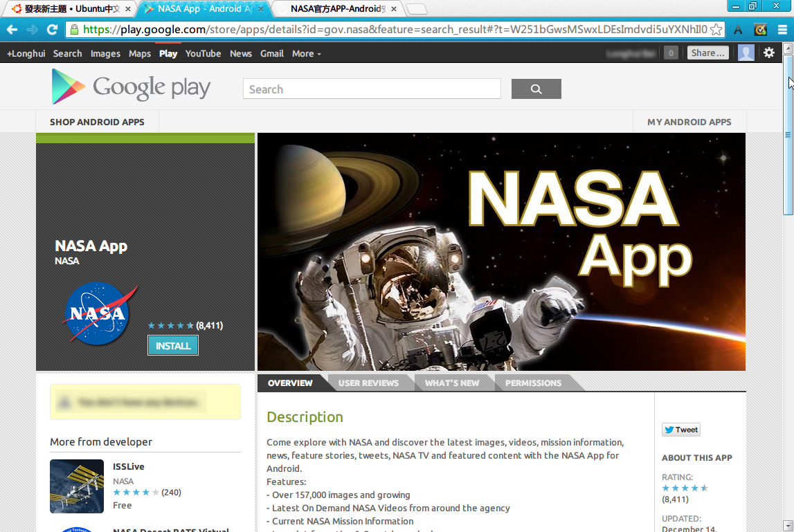This screenshot has width=794, height=532.
Task: Open the What's New tab
Action: [x=452, y=383]
